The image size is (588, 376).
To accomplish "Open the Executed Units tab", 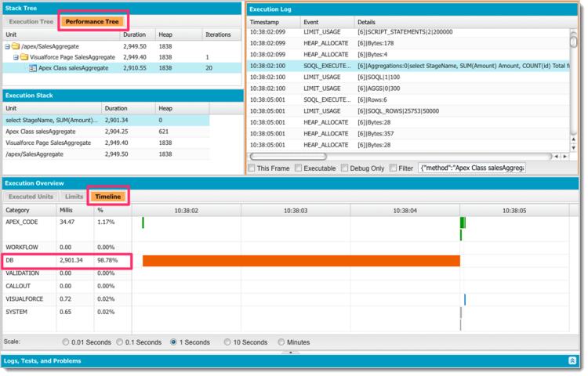I will click(31, 196).
